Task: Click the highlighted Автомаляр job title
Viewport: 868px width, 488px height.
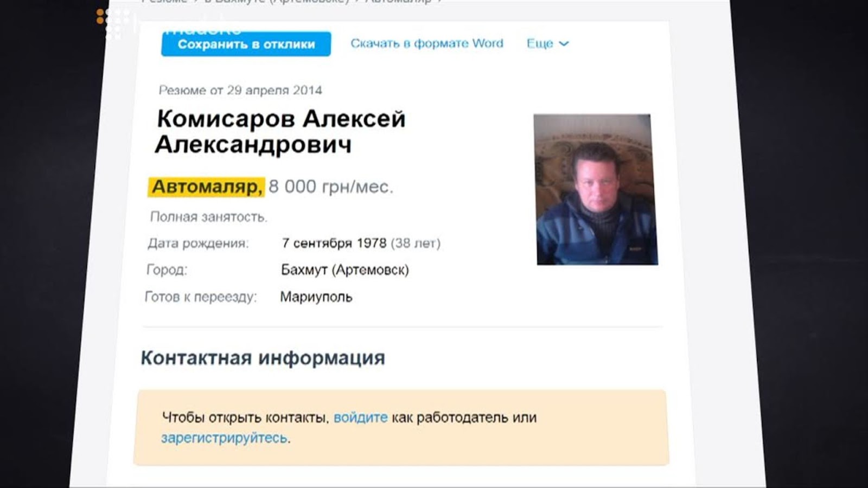Action: tap(206, 187)
